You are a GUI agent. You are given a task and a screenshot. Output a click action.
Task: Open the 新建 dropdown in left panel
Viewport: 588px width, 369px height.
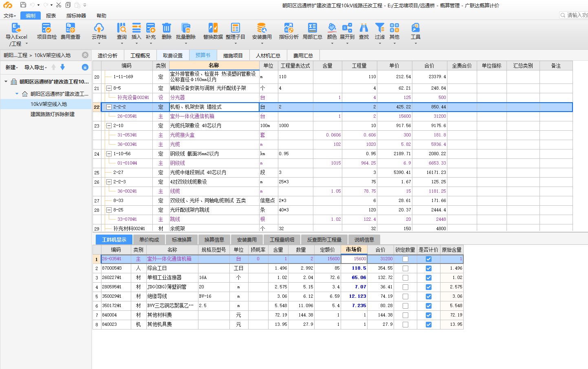click(11, 68)
